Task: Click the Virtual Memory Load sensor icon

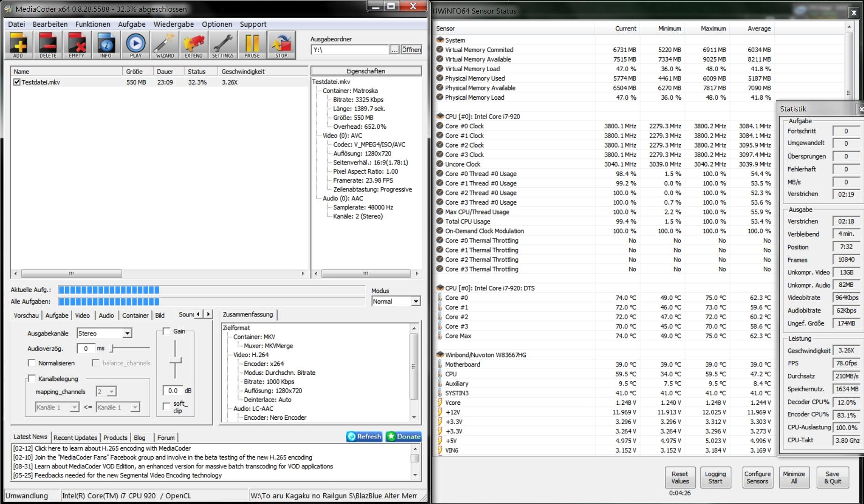Action: 439,69
